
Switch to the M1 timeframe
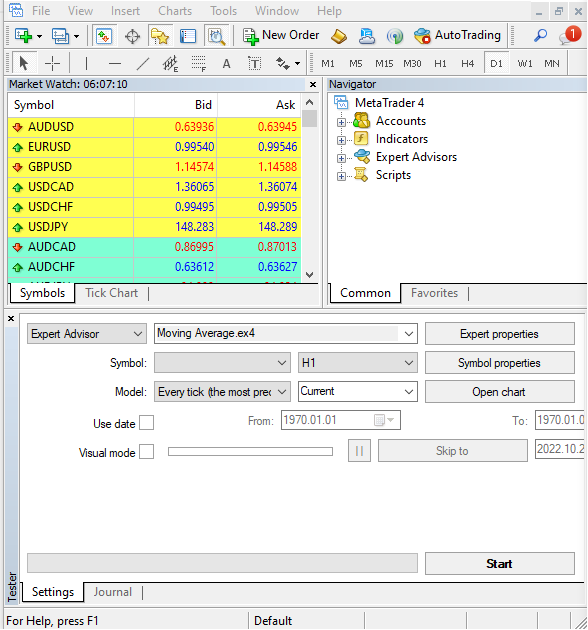[x=328, y=63]
